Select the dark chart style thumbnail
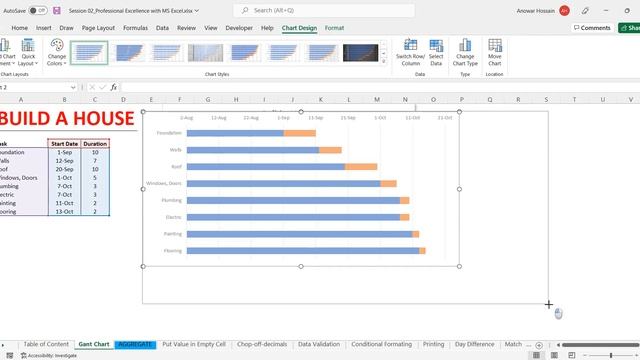Screen dimensions: 640x360 coord(360,53)
